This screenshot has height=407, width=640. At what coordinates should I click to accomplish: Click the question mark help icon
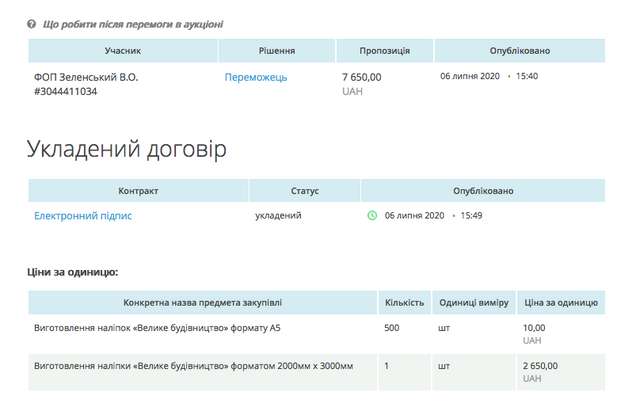click(x=32, y=23)
